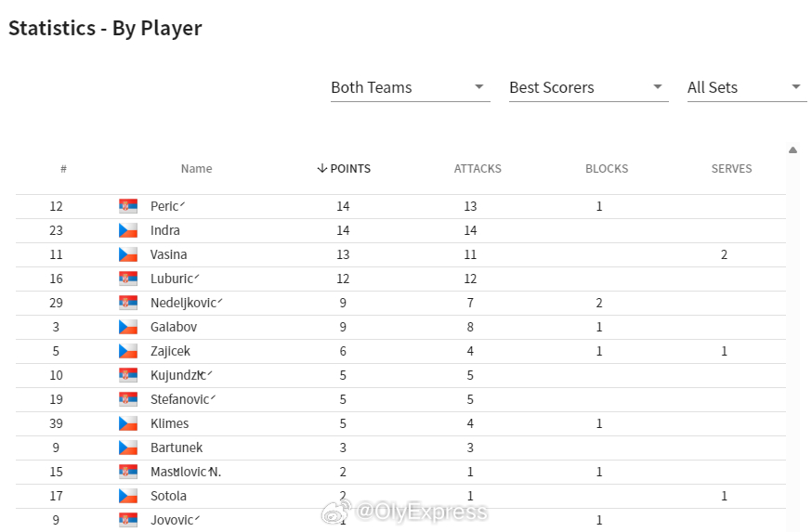Click Czech flag beside Sotola

128,496
